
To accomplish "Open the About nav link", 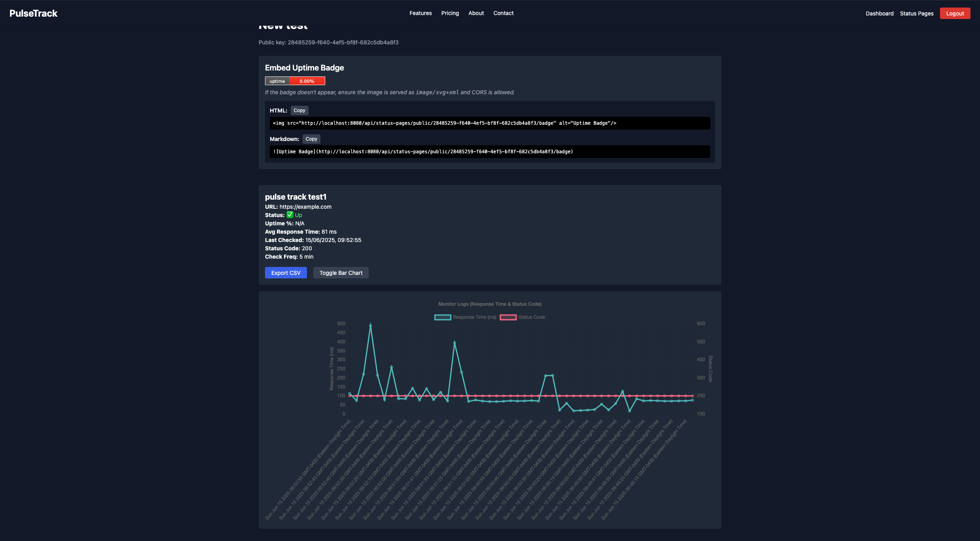I will point(476,13).
